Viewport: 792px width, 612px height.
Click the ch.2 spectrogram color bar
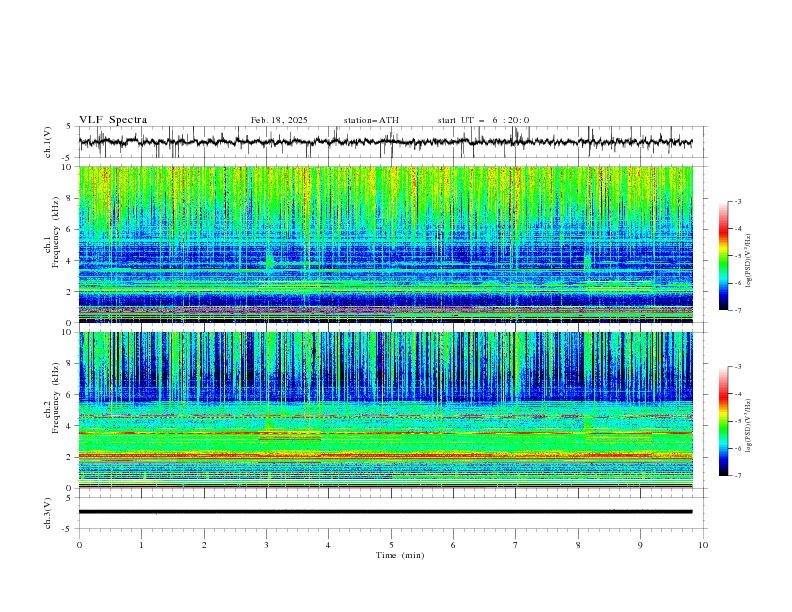[x=723, y=421]
